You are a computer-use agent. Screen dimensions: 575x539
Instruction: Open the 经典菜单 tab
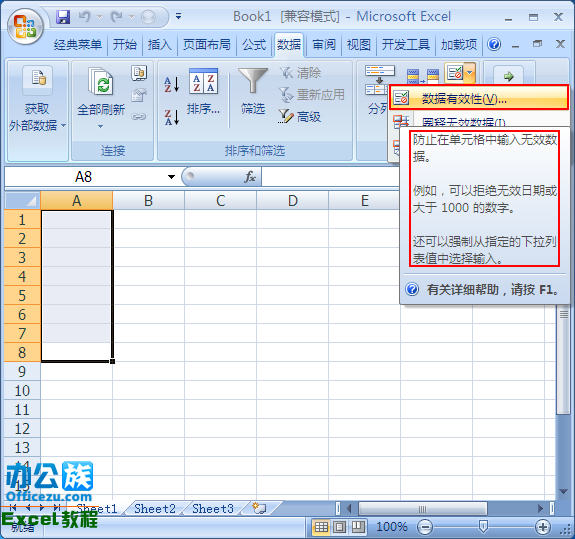tap(77, 44)
